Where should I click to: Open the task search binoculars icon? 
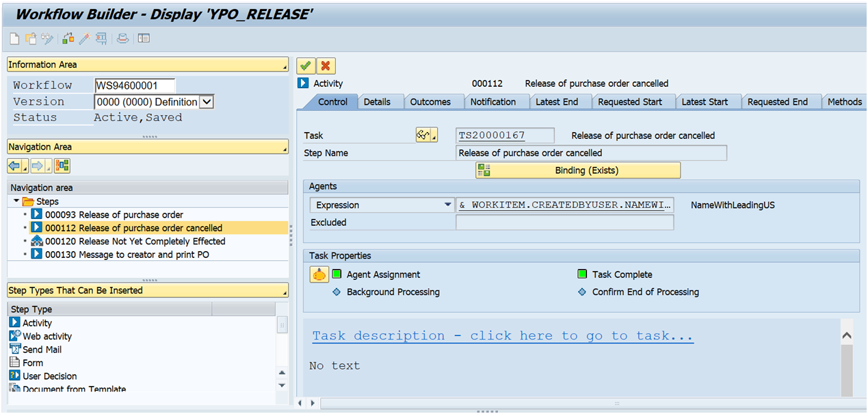[423, 135]
